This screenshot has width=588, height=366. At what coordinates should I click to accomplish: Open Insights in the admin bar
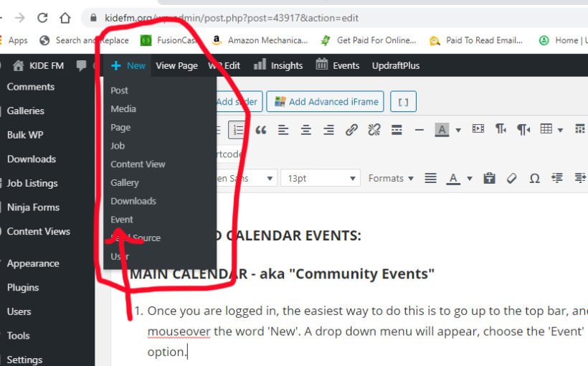[278, 65]
